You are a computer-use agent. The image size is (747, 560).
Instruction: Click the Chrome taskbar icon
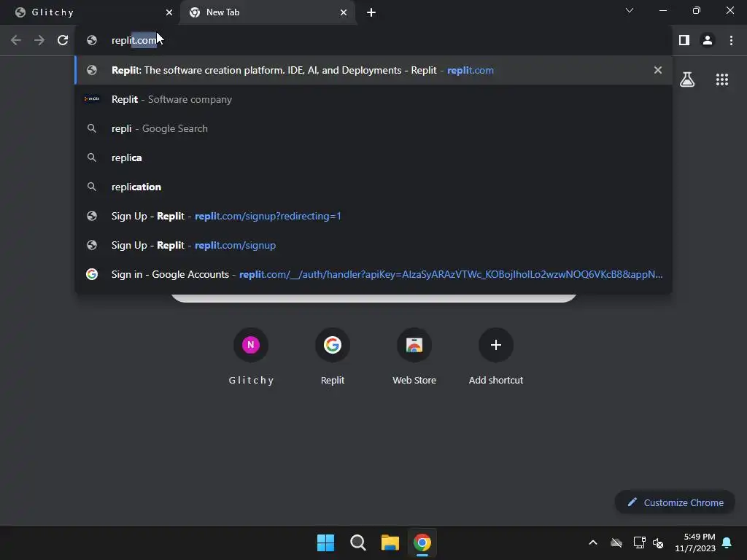pos(422,542)
